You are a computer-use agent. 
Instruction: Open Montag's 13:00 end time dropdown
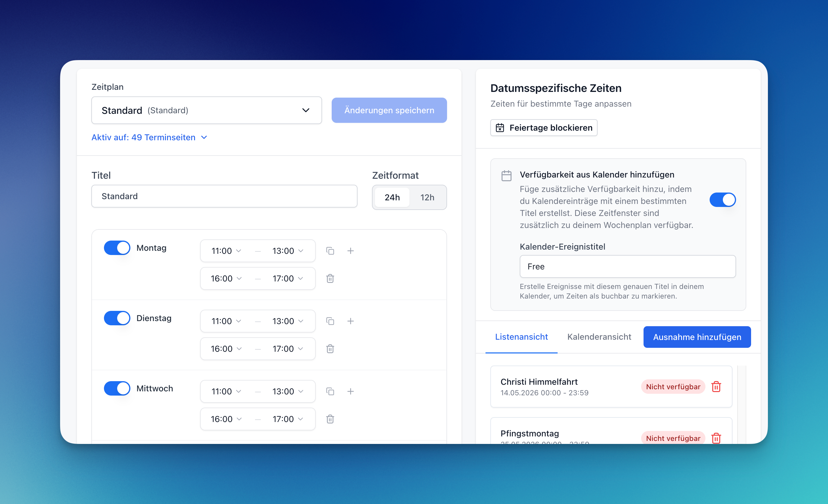[x=288, y=251]
